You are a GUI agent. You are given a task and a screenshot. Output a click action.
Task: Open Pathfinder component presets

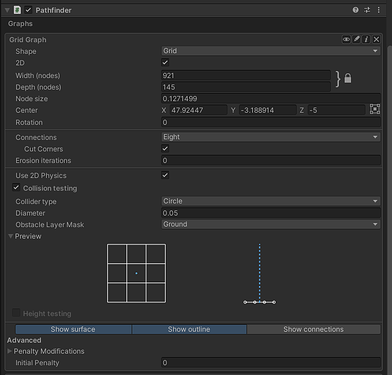coord(367,10)
